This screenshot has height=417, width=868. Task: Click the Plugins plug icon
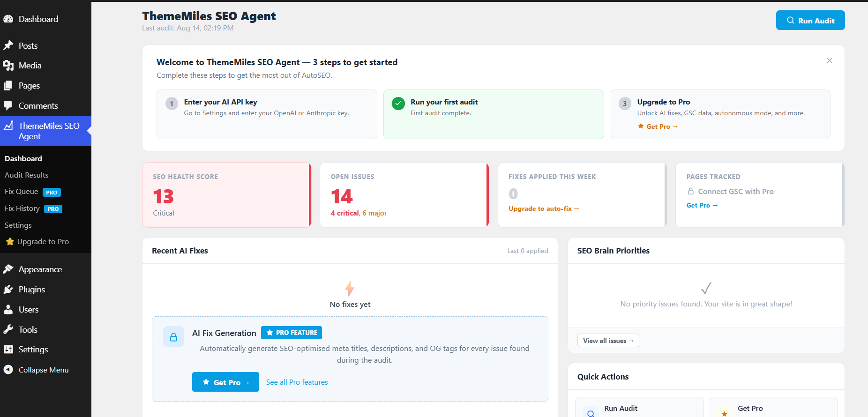[8, 290]
